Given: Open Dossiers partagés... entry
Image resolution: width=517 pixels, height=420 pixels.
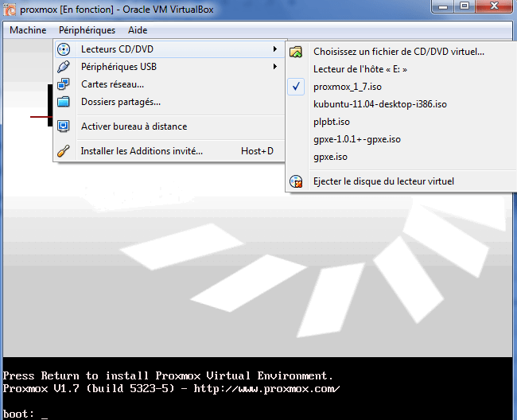Looking at the screenshot, I should (169, 102).
